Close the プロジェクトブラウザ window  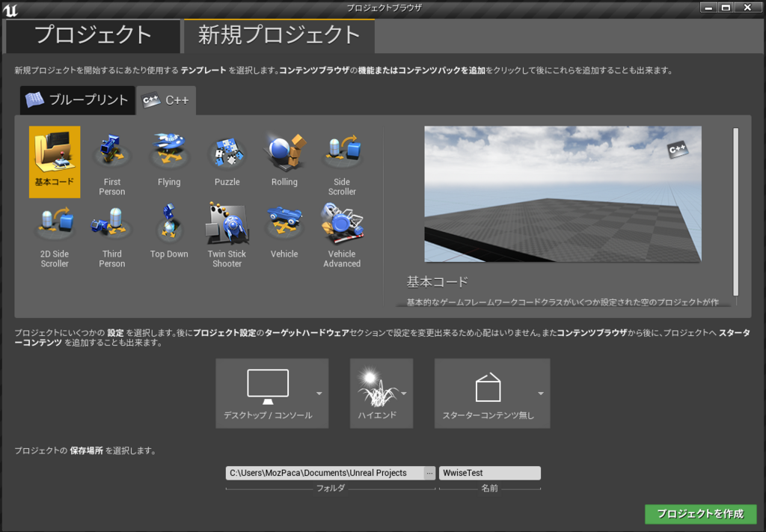(747, 7)
